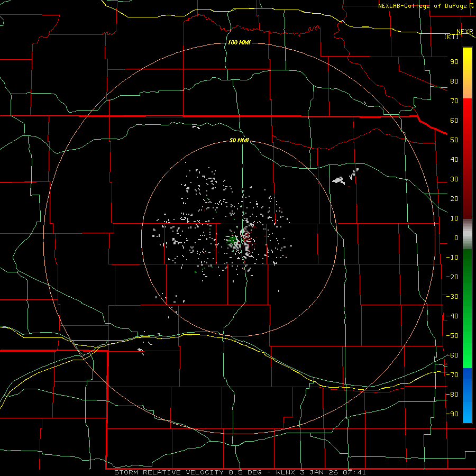Click the positive "60" scale value
Image resolution: width=476 pixels, height=476 pixels.
tap(454, 120)
